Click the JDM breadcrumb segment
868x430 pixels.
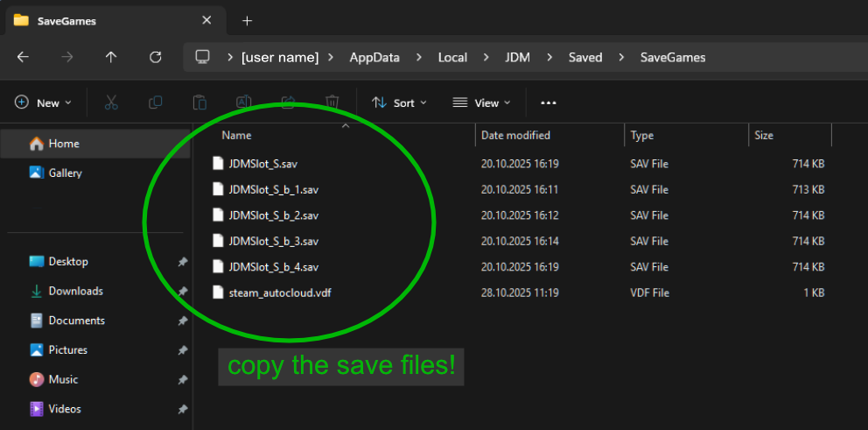click(x=517, y=57)
